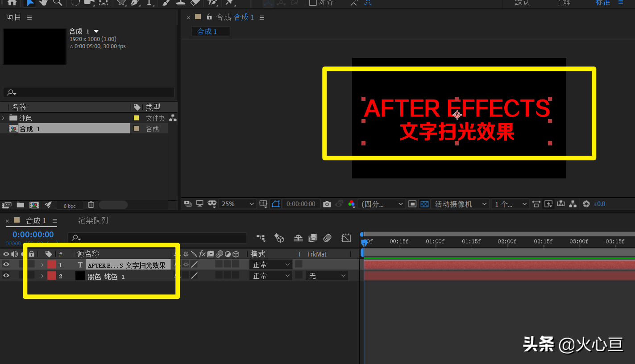The image size is (635, 364).
Task: Delete selected project item with trash icon
Action: coord(91,205)
